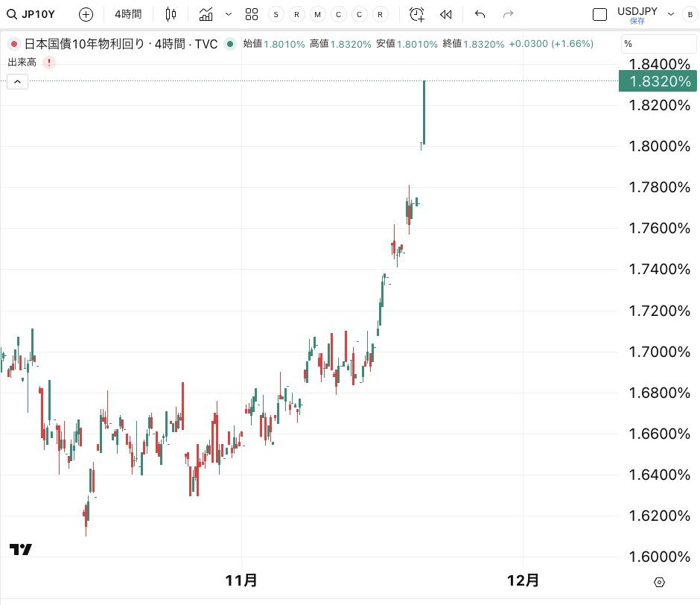This screenshot has width=700, height=605.
Task: Click the 1.6200% price axis label
Action: 659,516
